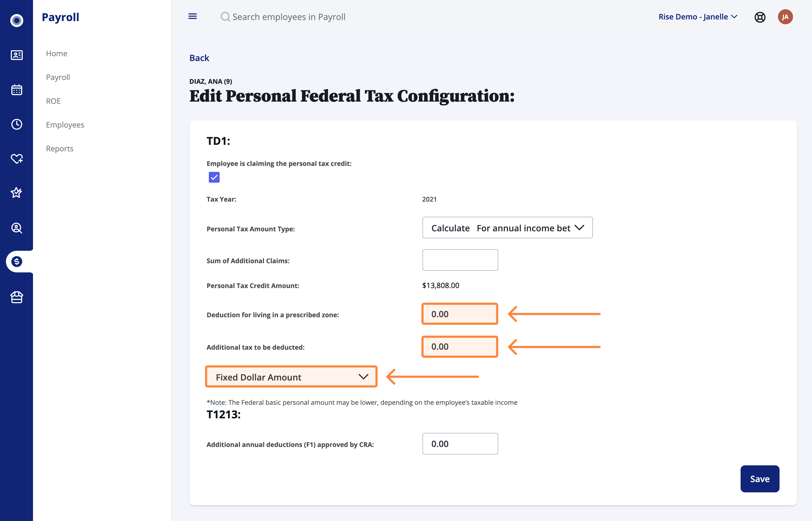The height and width of the screenshot is (521, 812).
Task: Click the Save button
Action: click(760, 479)
